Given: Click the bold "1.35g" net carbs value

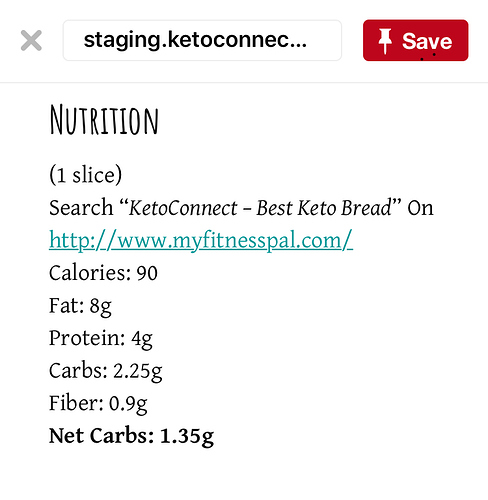Looking at the screenshot, I should [187, 437].
